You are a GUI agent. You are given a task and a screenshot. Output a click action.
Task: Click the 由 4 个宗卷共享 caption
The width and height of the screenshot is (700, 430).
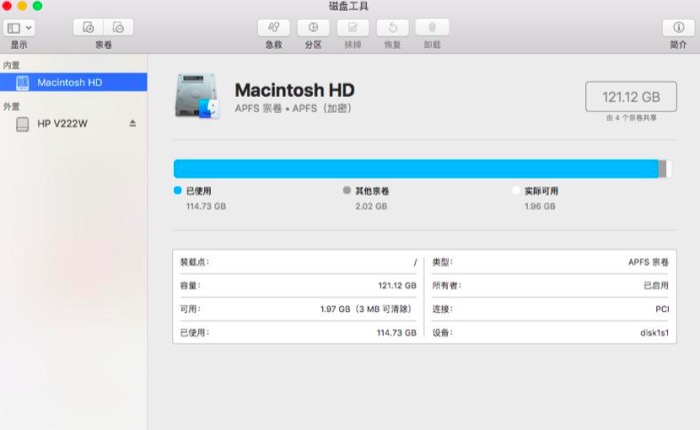631,118
